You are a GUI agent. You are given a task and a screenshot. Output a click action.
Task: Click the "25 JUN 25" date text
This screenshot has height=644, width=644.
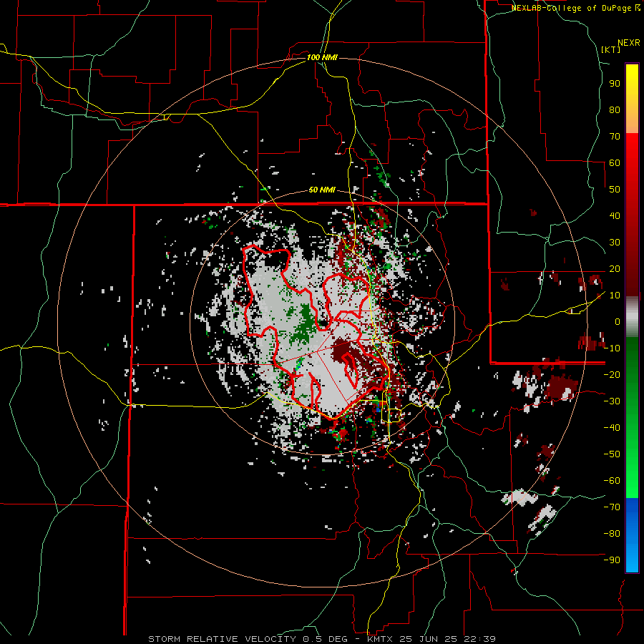click(429, 639)
